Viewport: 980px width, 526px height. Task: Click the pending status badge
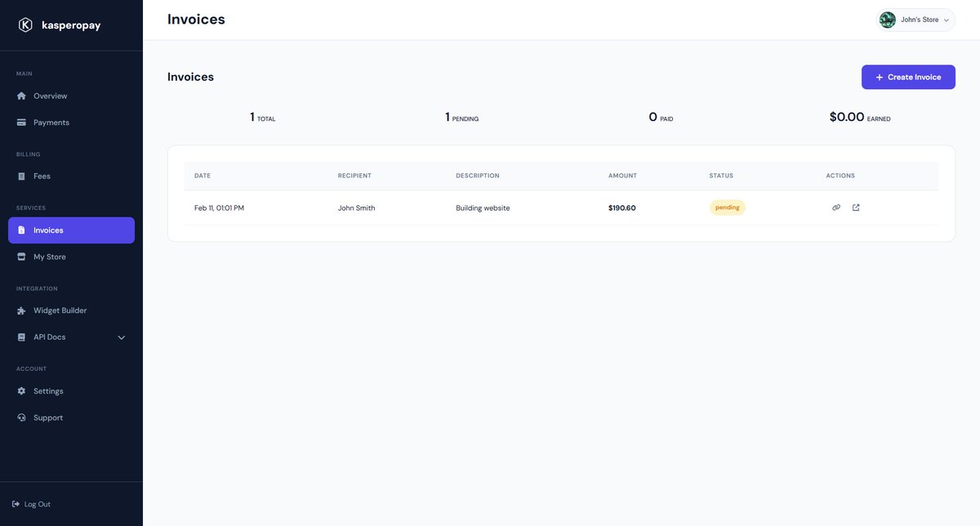728,207
